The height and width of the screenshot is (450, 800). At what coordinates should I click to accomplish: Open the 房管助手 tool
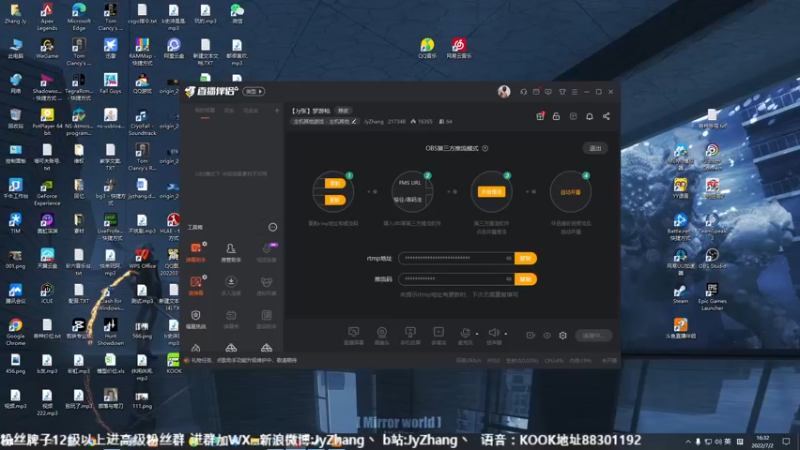(x=231, y=252)
